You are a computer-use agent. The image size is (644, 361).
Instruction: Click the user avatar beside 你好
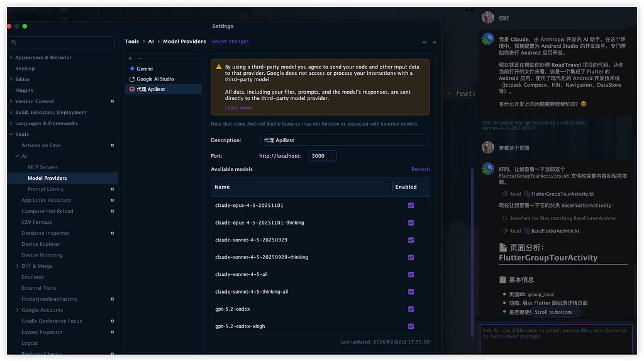488,18
